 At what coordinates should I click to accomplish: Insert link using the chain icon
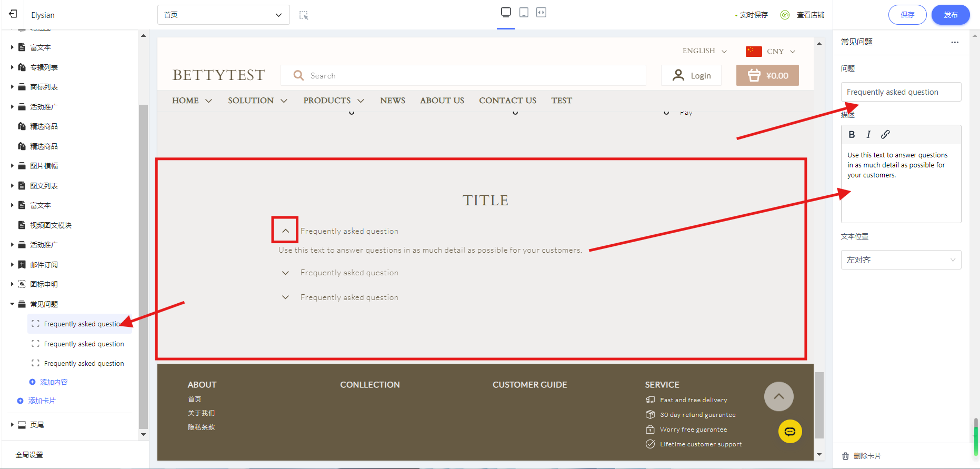coord(885,134)
